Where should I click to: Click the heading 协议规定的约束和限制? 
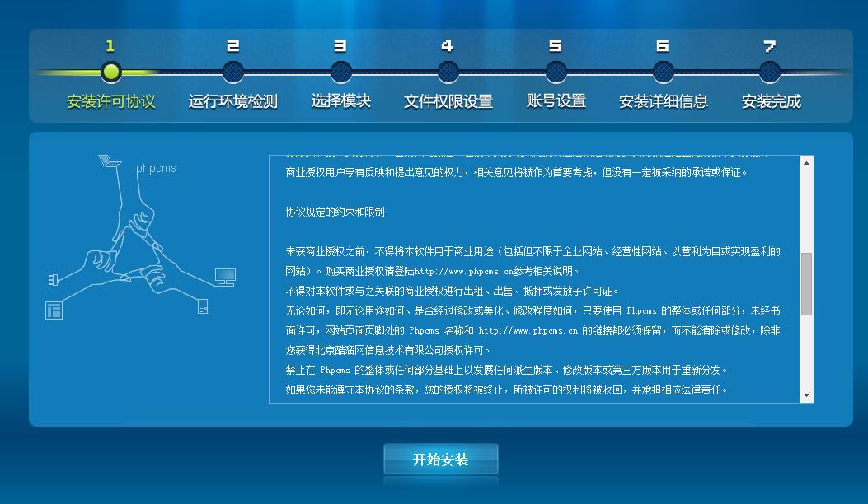[335, 212]
